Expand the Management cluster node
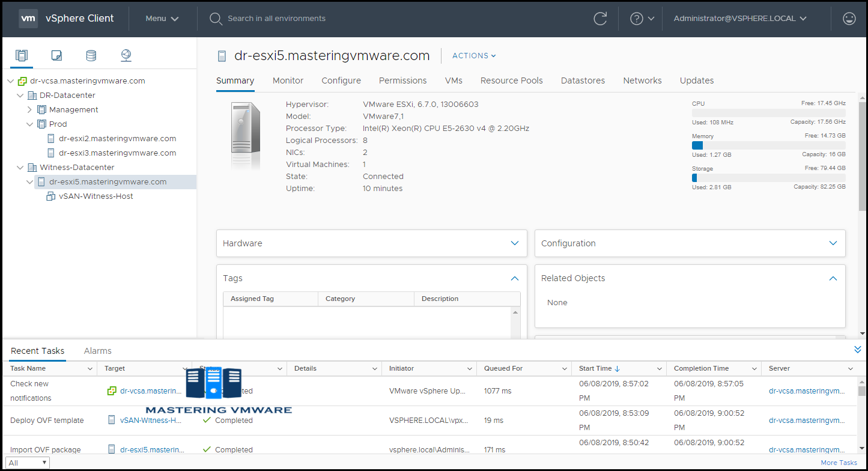Screen dimensions: 868x471 pyautogui.click(x=30, y=110)
